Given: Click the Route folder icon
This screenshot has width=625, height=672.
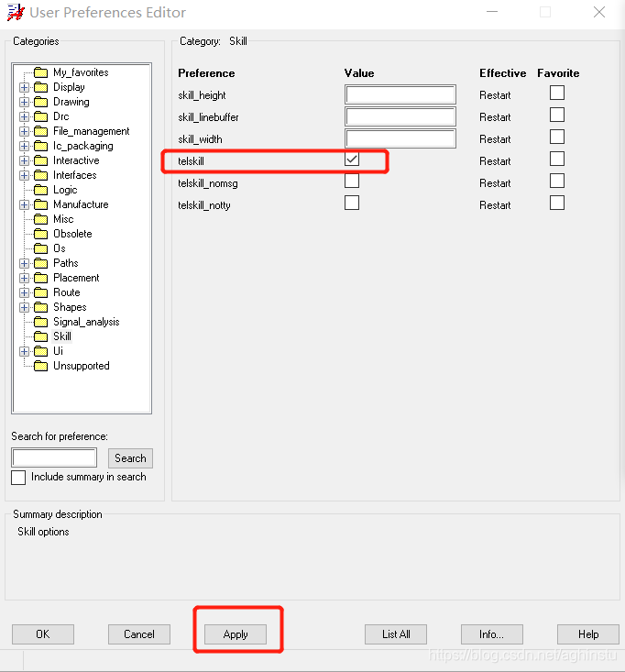Looking at the screenshot, I should (40, 292).
